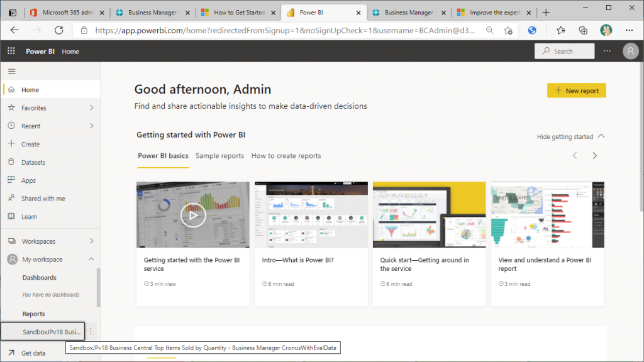The width and height of the screenshot is (644, 362).
Task: Click the browser zoom magnifier icon
Action: [489, 30]
